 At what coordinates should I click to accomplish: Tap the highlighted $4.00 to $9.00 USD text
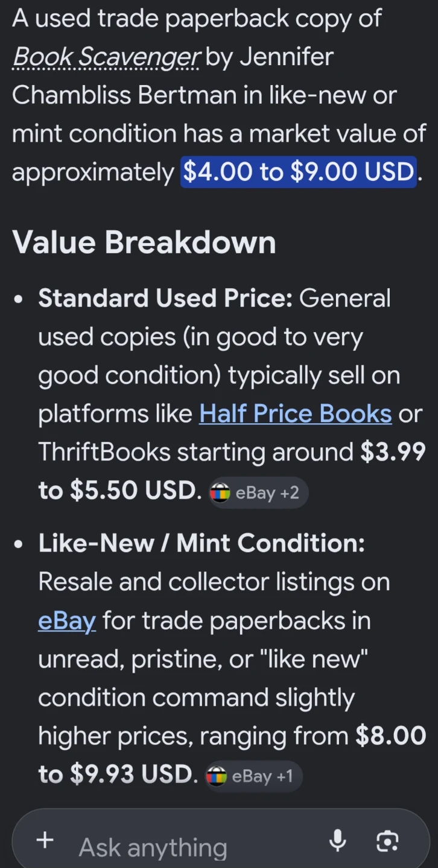coord(299,172)
